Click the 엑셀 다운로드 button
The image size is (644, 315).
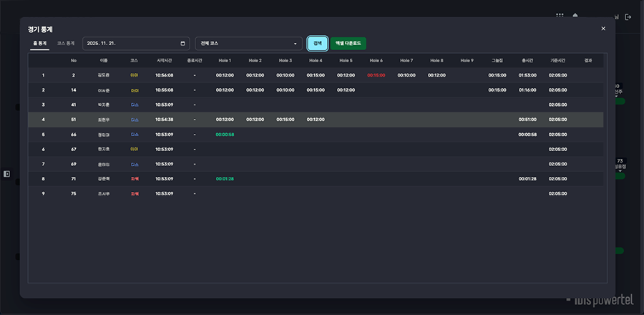tap(348, 43)
